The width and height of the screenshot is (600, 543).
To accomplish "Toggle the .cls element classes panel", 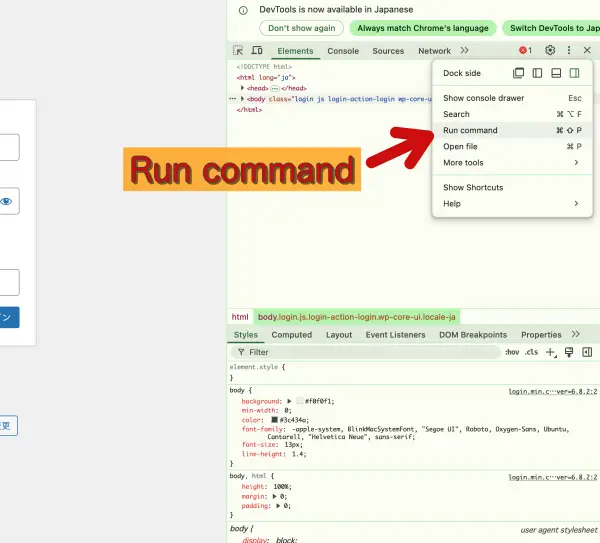I will pyautogui.click(x=531, y=352).
